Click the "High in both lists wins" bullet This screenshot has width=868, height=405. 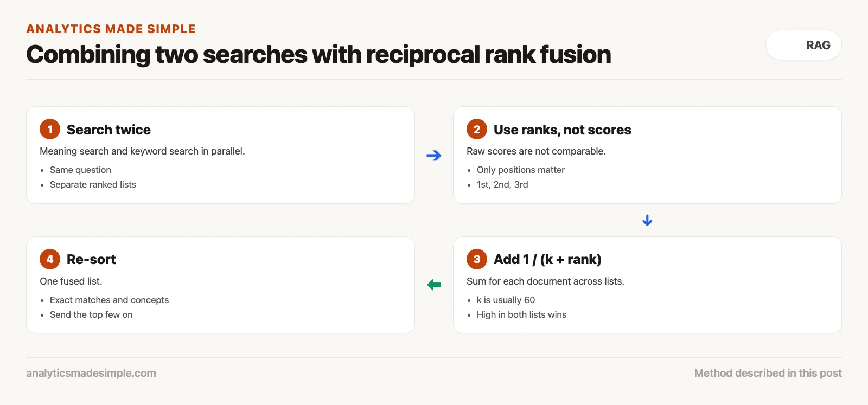(x=521, y=314)
